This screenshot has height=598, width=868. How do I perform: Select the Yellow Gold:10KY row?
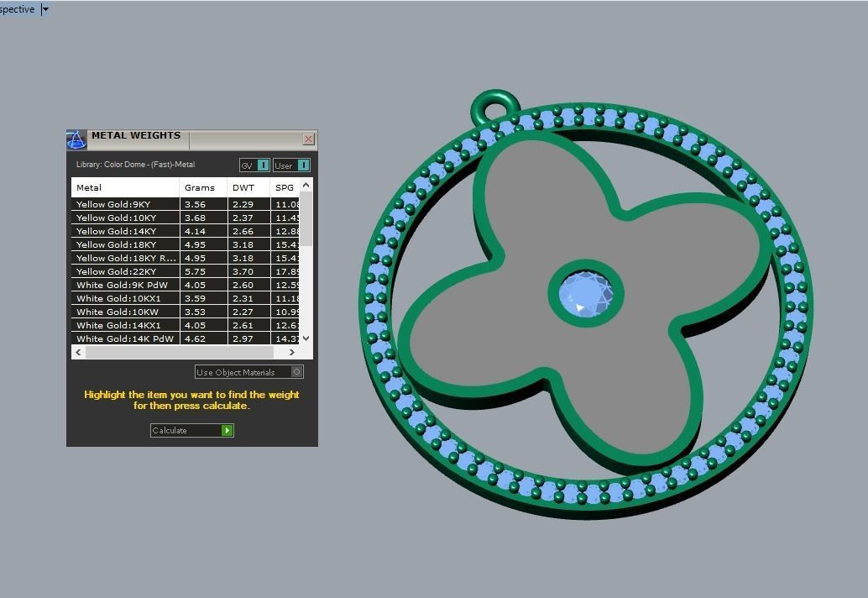pyautogui.click(x=186, y=218)
